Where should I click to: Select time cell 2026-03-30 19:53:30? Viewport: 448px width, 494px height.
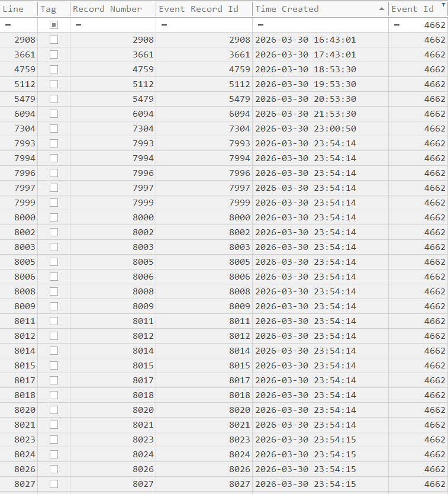(x=320, y=84)
